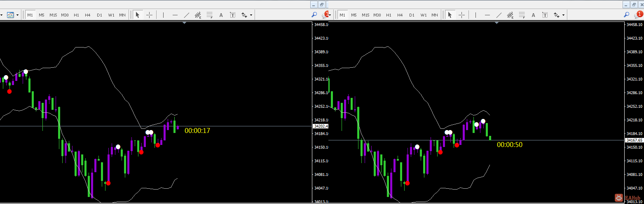Expand templates dropdown arrow in left window
This screenshot has width=644, height=204.
click(17, 15)
